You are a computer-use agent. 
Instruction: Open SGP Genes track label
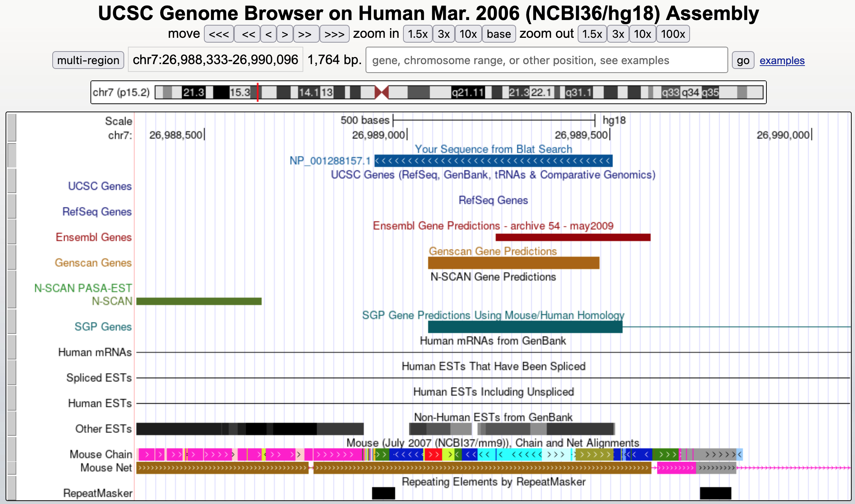(x=103, y=326)
